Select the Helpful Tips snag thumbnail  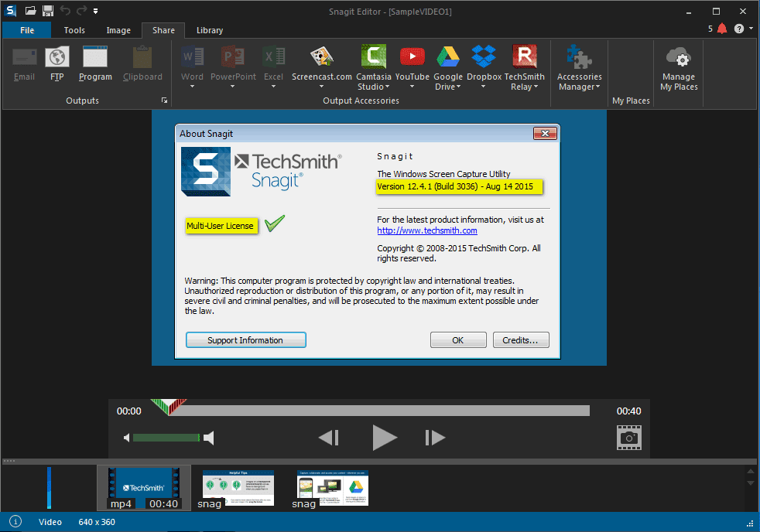238,488
